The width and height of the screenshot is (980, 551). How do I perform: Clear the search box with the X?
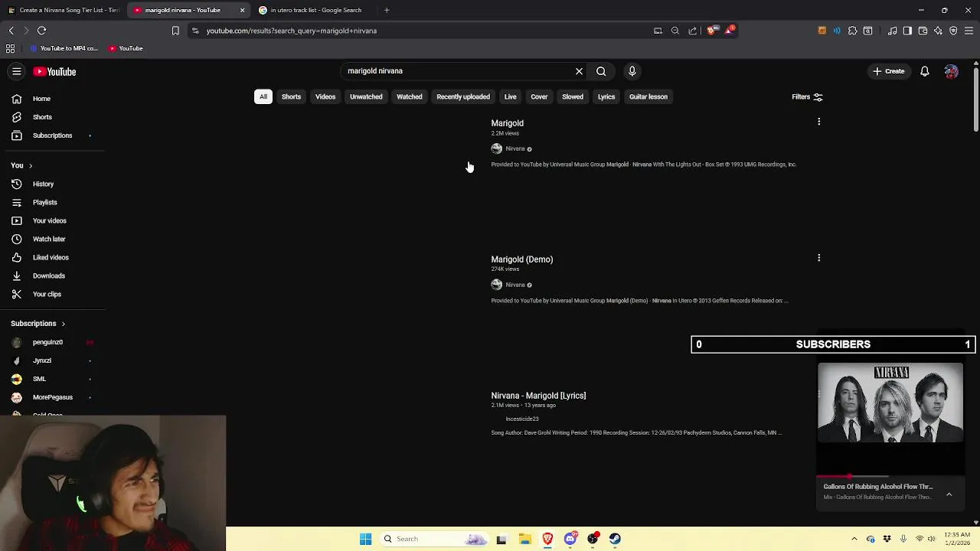click(x=579, y=71)
